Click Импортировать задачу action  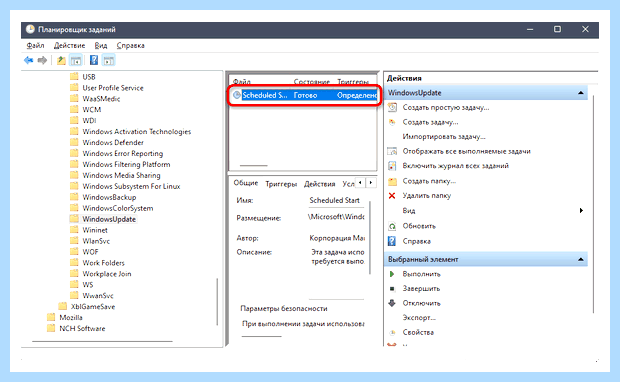(x=444, y=137)
